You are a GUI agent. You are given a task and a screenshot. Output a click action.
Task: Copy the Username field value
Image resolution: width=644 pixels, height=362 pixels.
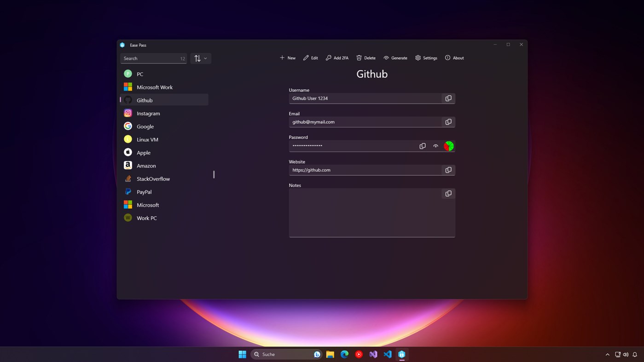[x=448, y=98]
